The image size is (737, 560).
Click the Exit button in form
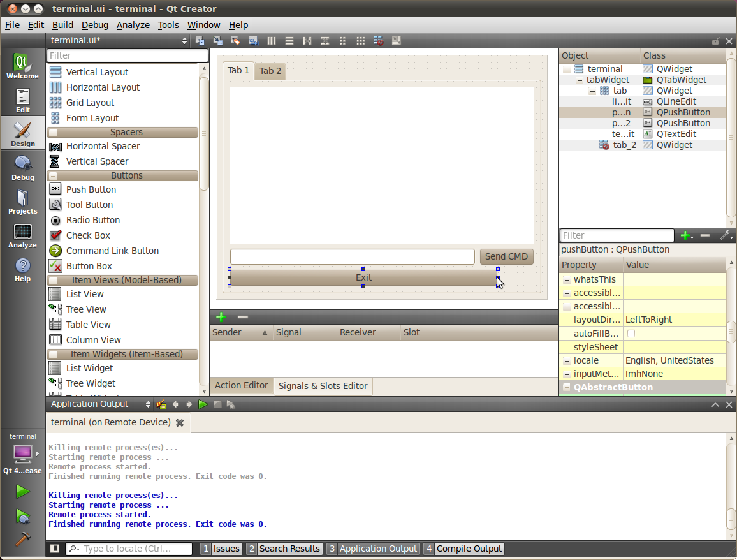[x=363, y=278]
